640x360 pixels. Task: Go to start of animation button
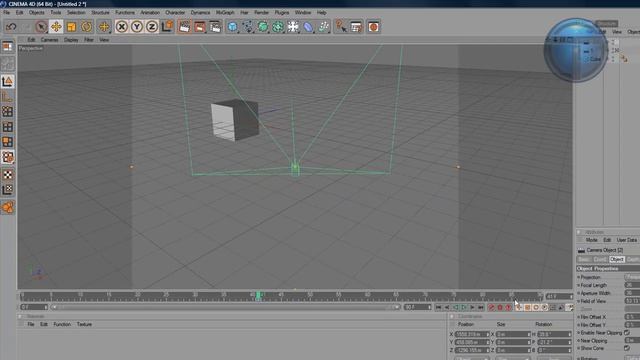[438, 307]
